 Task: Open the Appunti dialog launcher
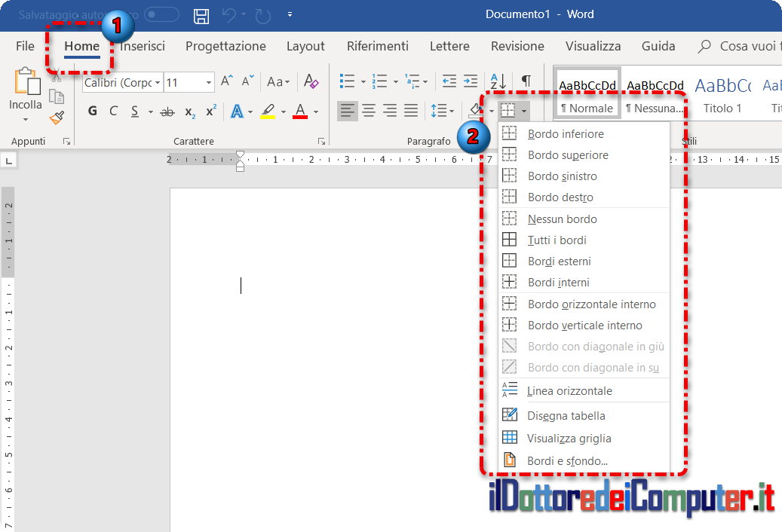pos(66,142)
